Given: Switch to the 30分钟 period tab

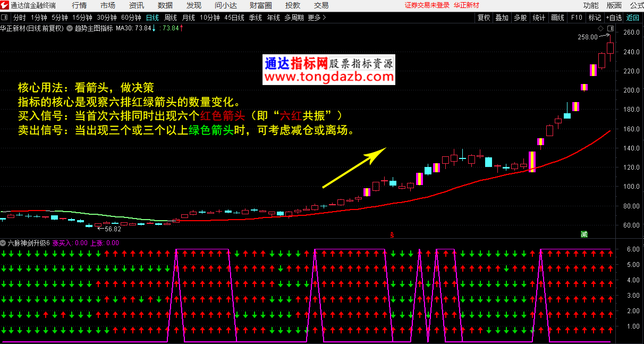Looking at the screenshot, I should [x=107, y=18].
